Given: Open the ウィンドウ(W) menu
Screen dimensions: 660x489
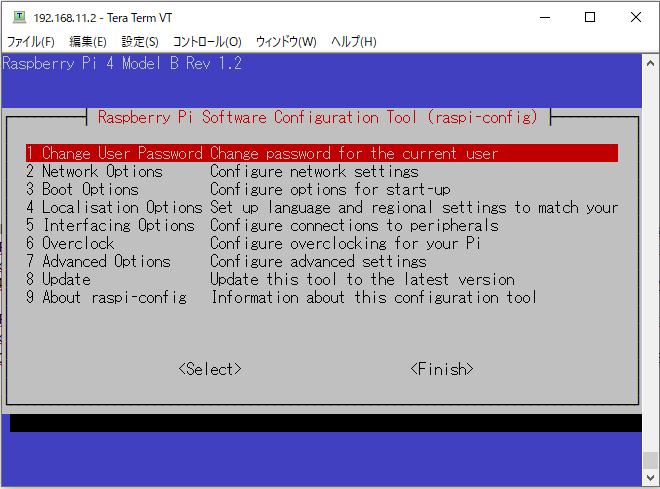Looking at the screenshot, I should (286, 42).
